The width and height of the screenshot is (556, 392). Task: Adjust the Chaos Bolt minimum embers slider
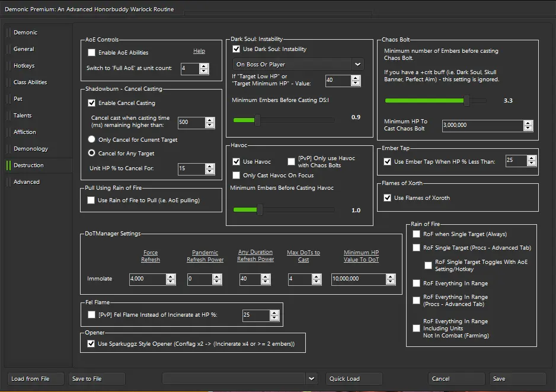pyautogui.click(x=466, y=100)
